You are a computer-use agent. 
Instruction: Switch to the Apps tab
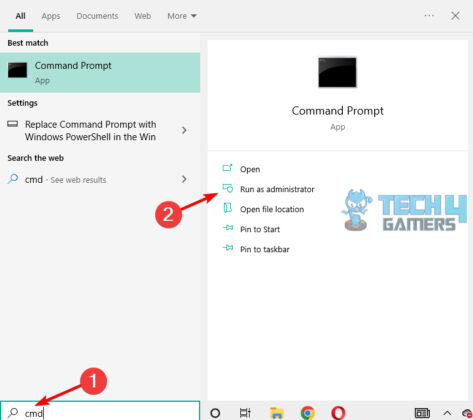point(51,16)
